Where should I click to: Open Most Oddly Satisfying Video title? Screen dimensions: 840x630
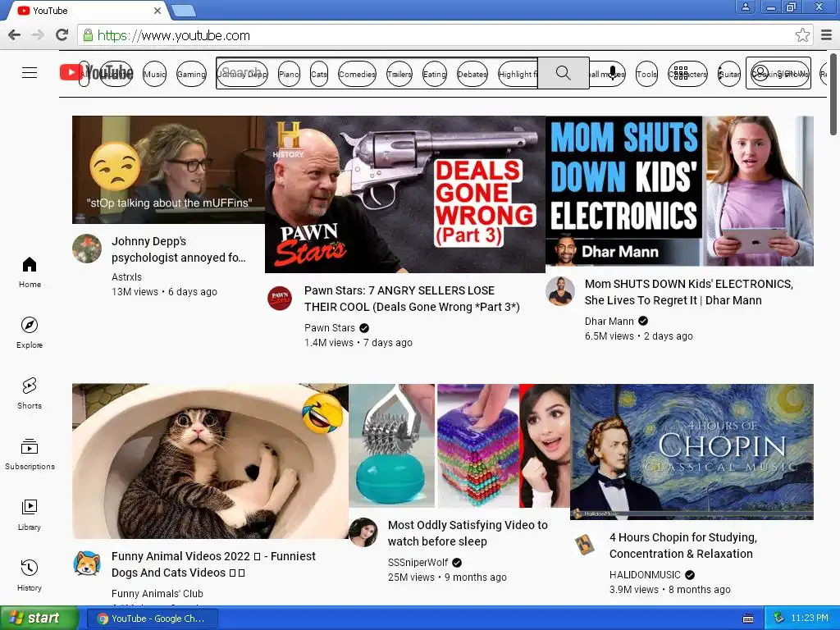pos(468,533)
